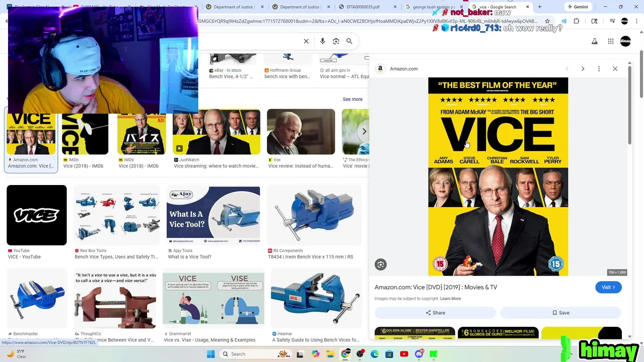Open a new browser tab
This screenshot has width=644, height=362.
tap(540, 7)
